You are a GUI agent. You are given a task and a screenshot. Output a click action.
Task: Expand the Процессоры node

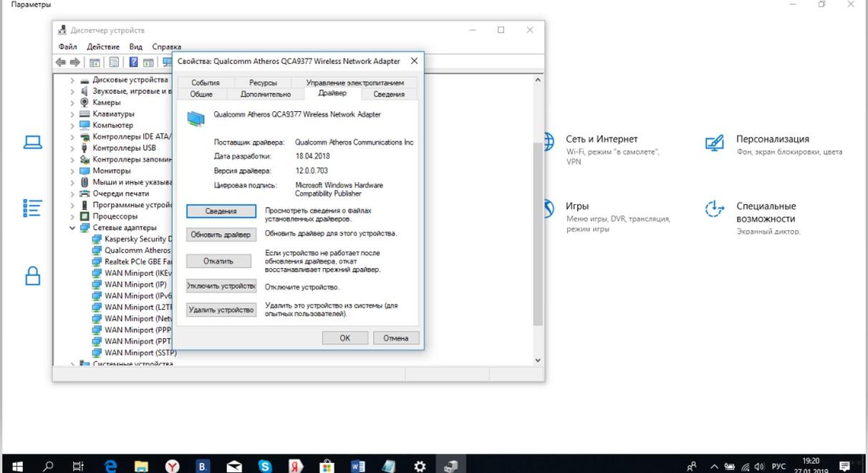[72, 216]
